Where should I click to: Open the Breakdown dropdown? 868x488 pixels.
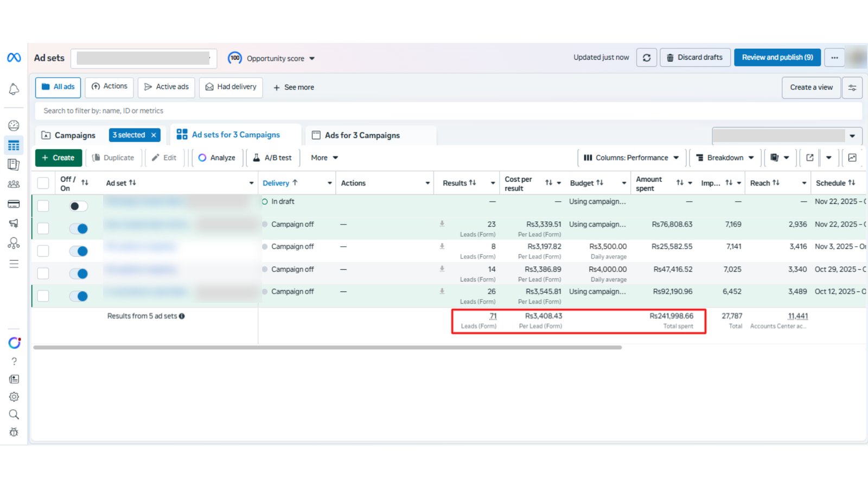pos(725,158)
